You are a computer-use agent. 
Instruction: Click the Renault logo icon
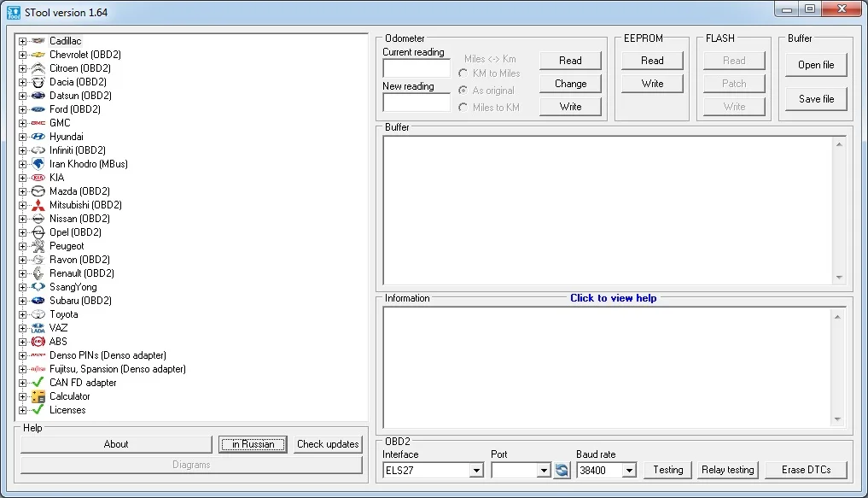tap(38, 273)
